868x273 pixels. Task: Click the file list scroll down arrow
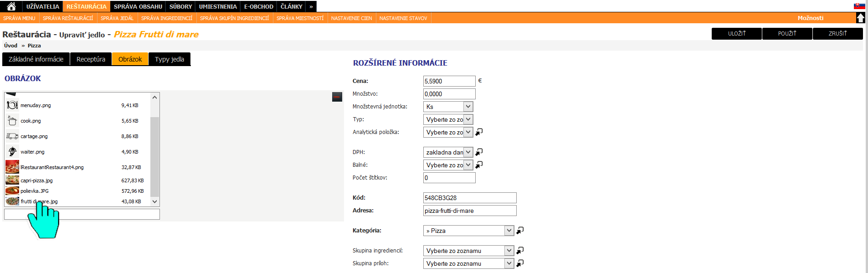[154, 201]
